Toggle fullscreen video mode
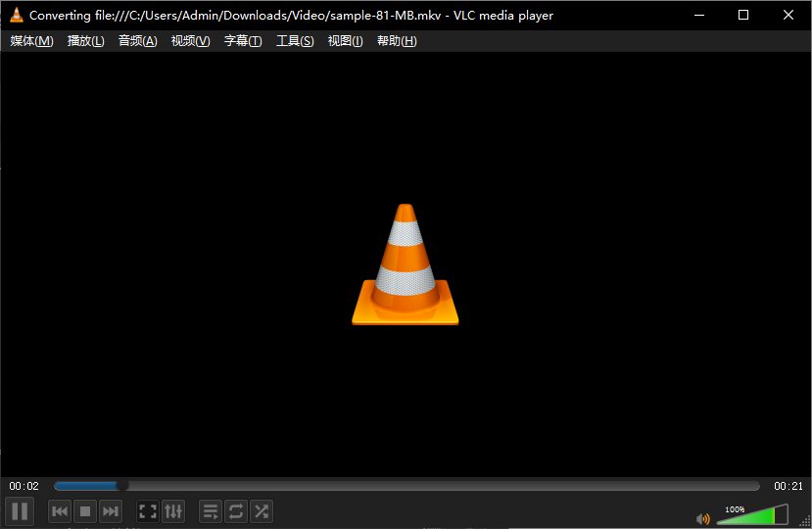 pyautogui.click(x=148, y=511)
